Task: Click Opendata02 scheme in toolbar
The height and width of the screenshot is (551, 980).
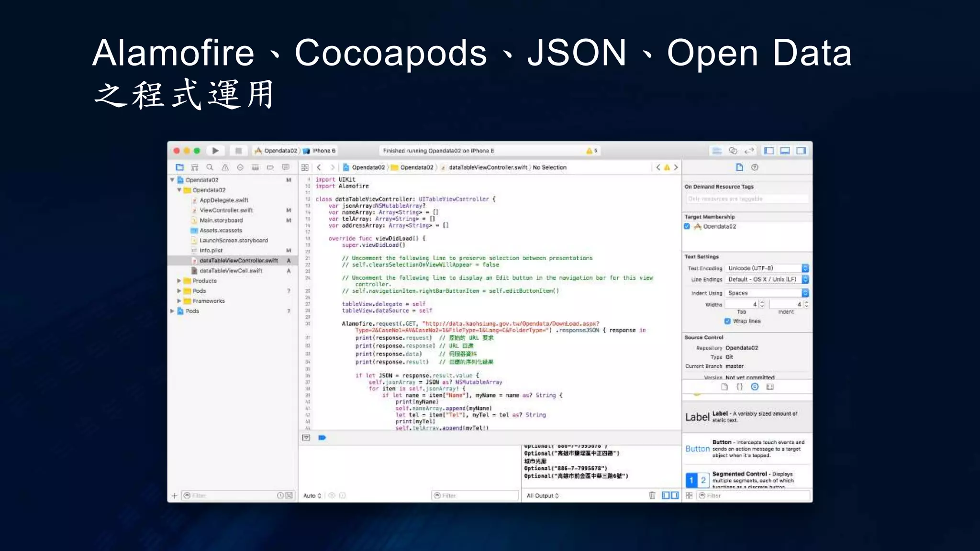Action: point(276,151)
